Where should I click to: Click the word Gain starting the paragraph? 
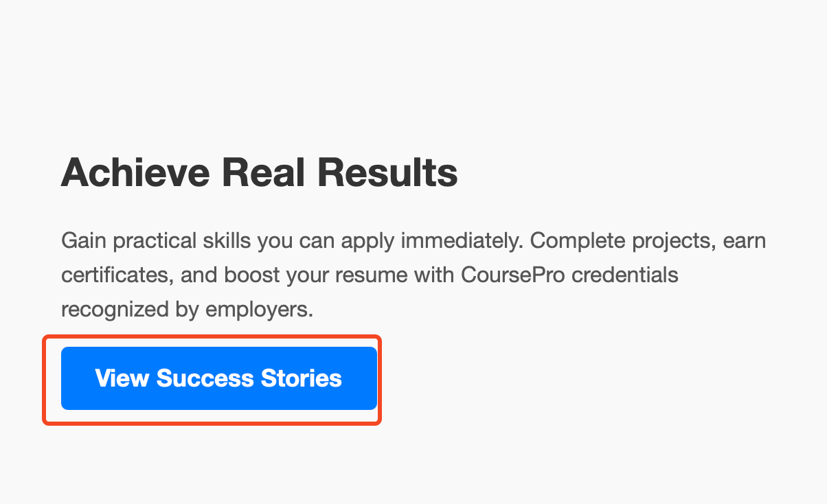[x=83, y=241]
